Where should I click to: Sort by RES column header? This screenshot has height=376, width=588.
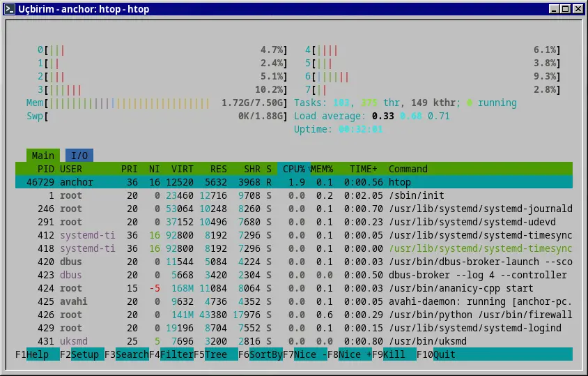pyautogui.click(x=219, y=169)
